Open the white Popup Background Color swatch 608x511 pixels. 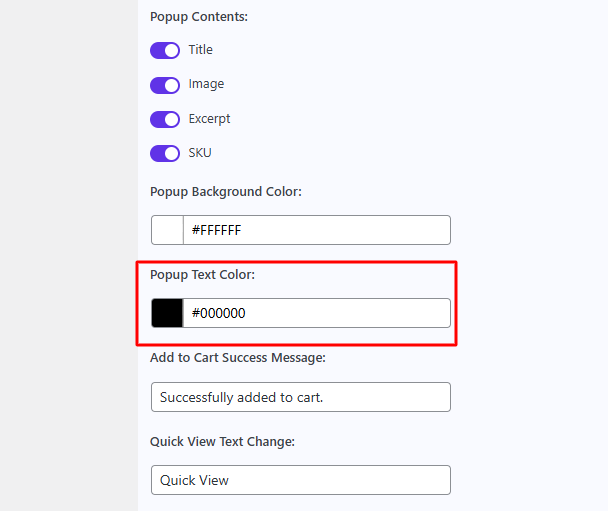167,230
